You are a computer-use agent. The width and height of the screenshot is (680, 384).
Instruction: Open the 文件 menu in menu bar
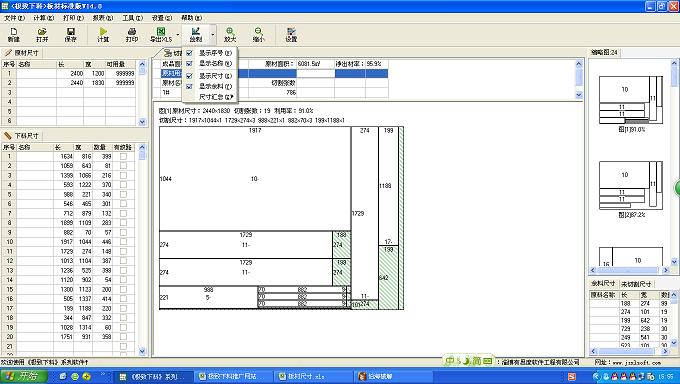tap(14, 18)
